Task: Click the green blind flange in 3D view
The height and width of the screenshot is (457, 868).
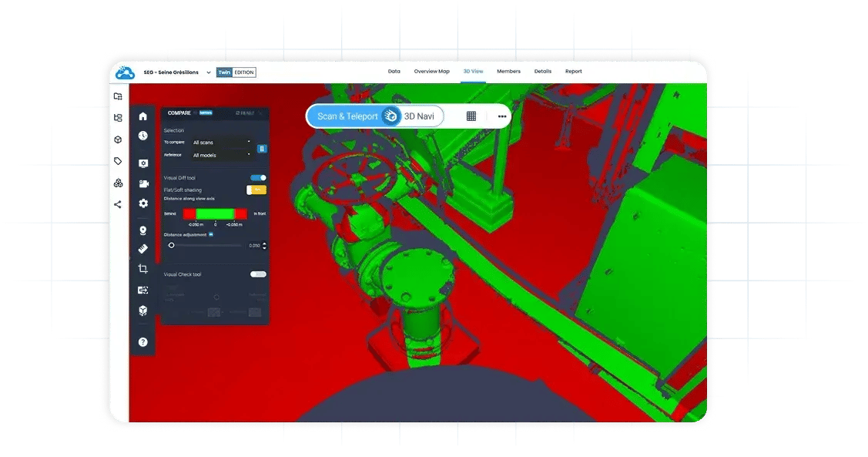Action: (418, 275)
